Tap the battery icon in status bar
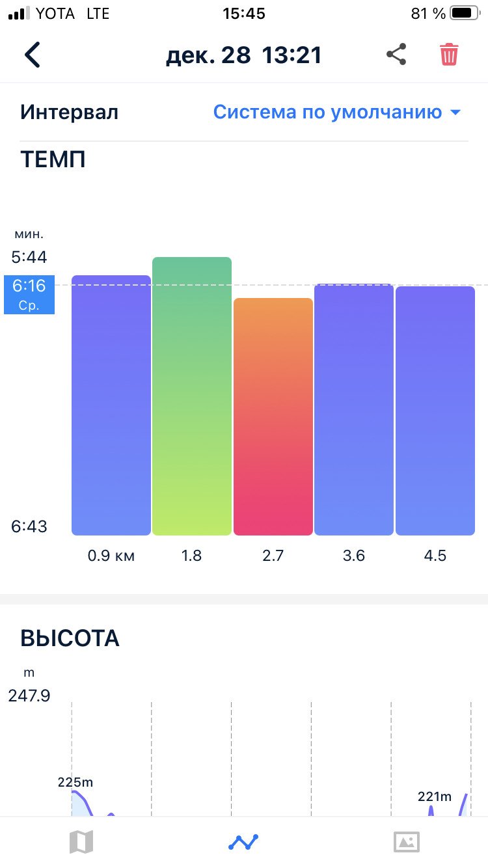488x868 pixels. (x=463, y=13)
